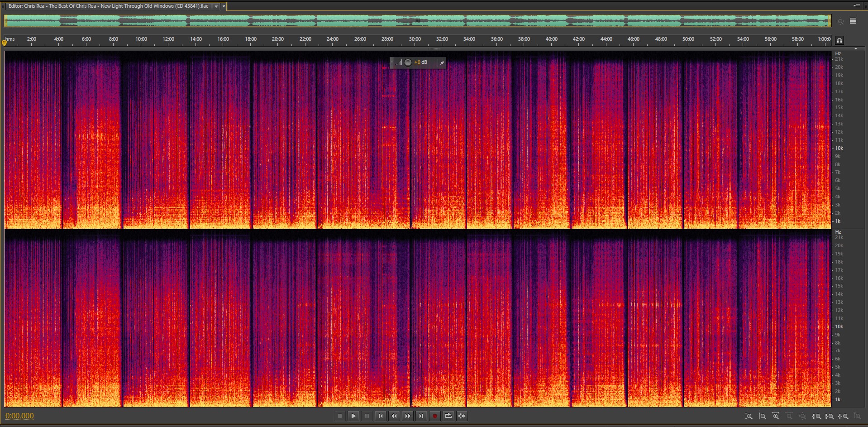This screenshot has width=868, height=427.
Task: Zoom in amplitude magnifier icon
Action: click(749, 416)
